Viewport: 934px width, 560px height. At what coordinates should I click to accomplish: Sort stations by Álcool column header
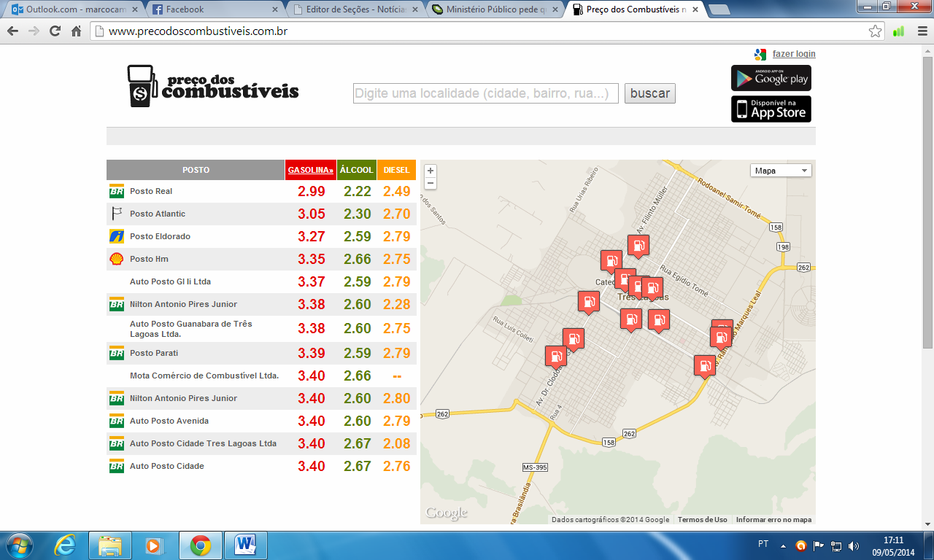(x=357, y=170)
